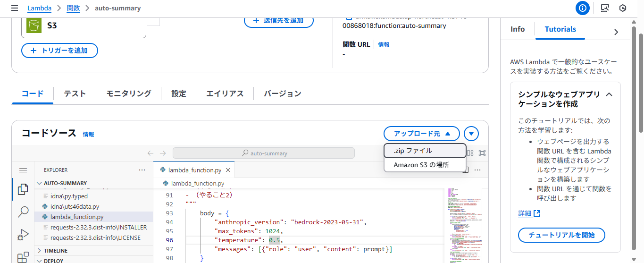The width and height of the screenshot is (644, 263).
Task: Open the Extensions view icon
Action: click(x=23, y=257)
